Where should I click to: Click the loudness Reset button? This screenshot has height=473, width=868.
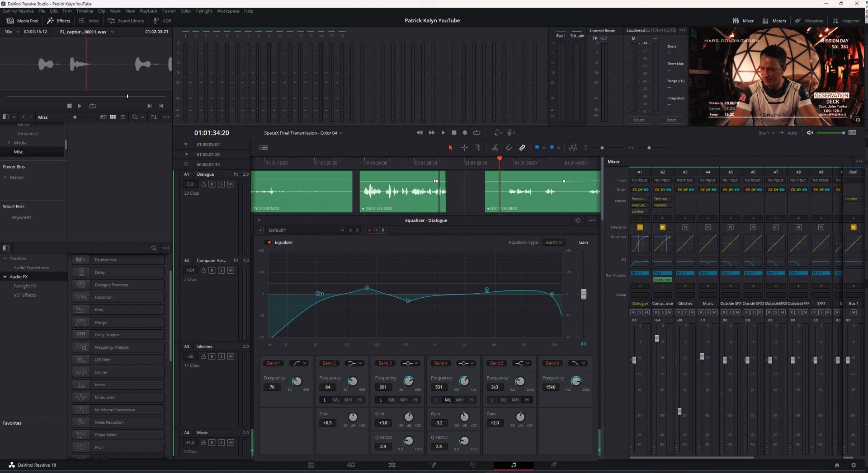pos(671,120)
